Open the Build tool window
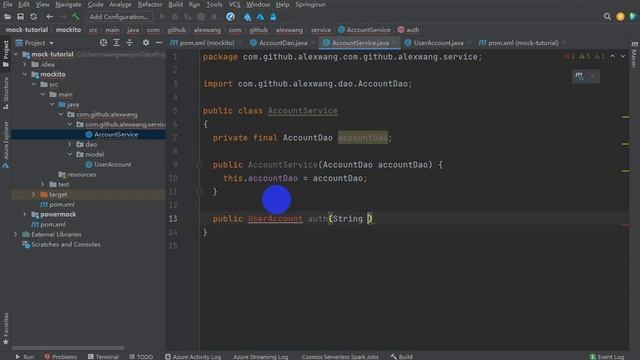This screenshot has height=360, width=640. tap(401, 356)
